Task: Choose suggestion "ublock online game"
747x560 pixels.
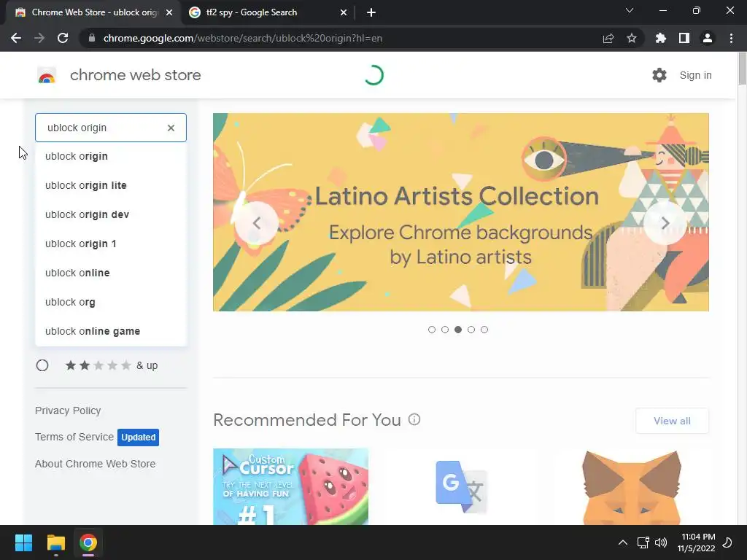Action: tap(111, 331)
